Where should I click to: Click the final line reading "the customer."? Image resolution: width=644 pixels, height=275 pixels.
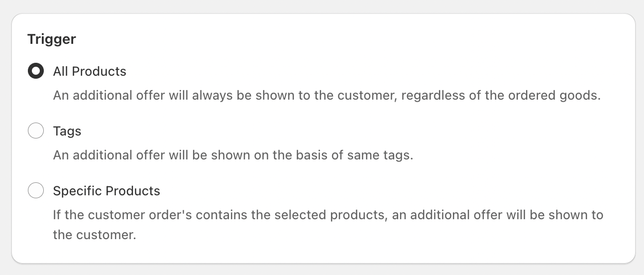point(95,235)
